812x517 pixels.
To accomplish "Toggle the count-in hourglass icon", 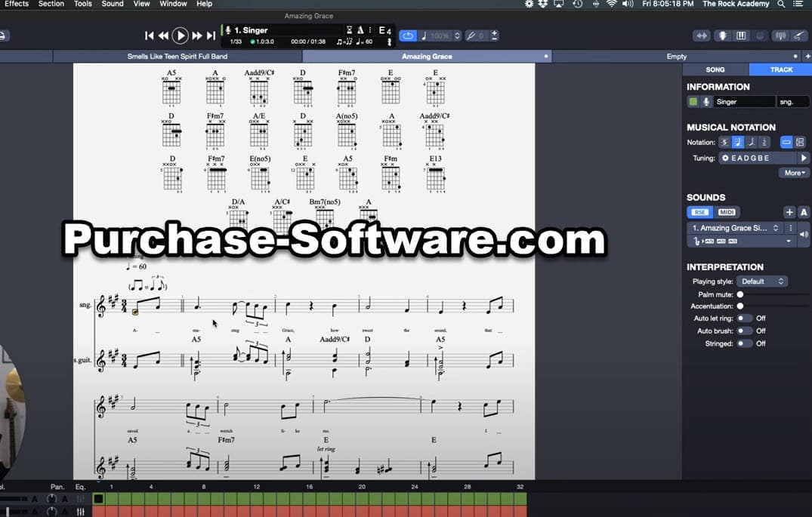I will point(349,30).
